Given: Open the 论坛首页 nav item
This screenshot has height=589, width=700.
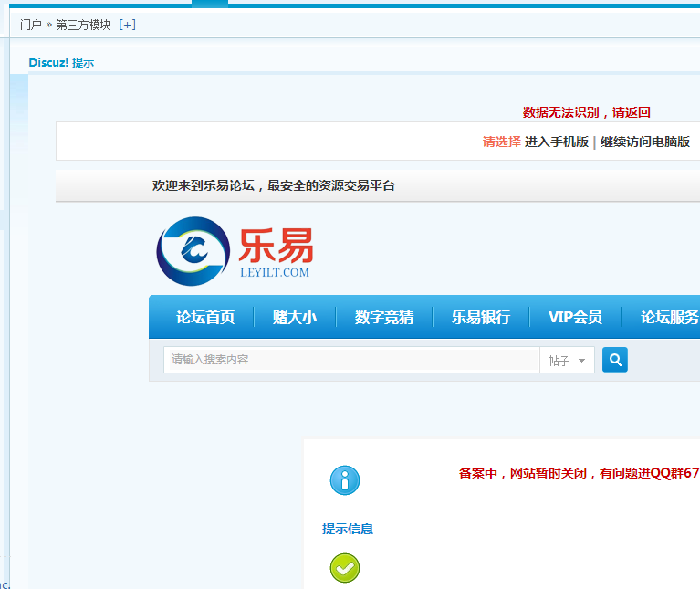Looking at the screenshot, I should pyautogui.click(x=205, y=317).
